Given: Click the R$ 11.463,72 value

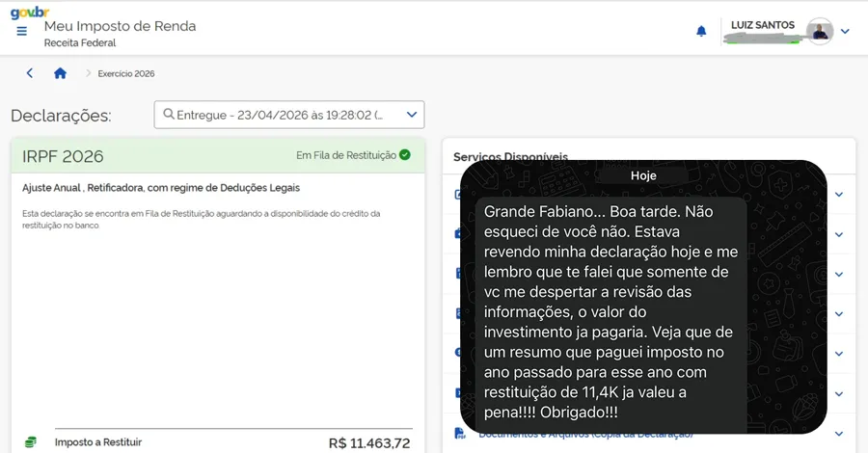Looking at the screenshot, I should [369, 443].
